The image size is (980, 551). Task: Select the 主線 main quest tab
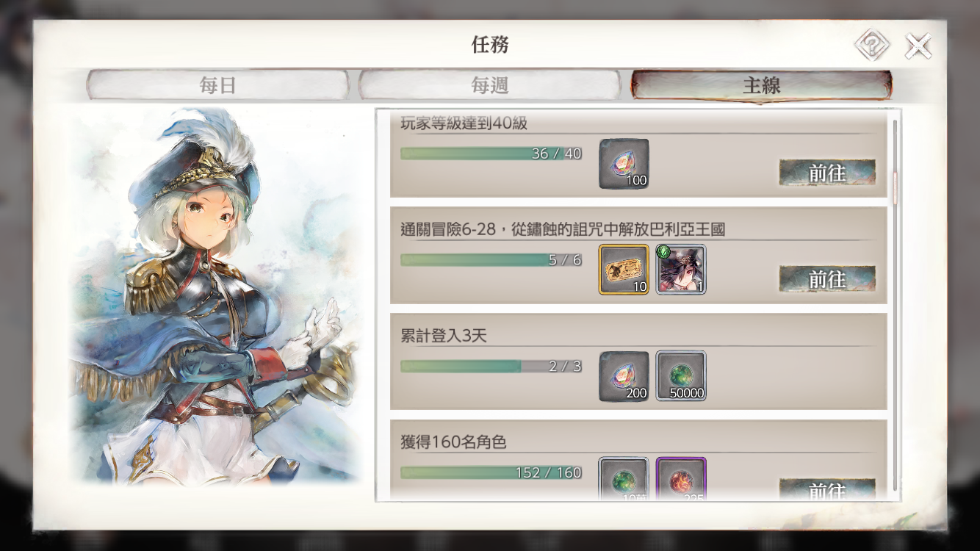pos(762,85)
